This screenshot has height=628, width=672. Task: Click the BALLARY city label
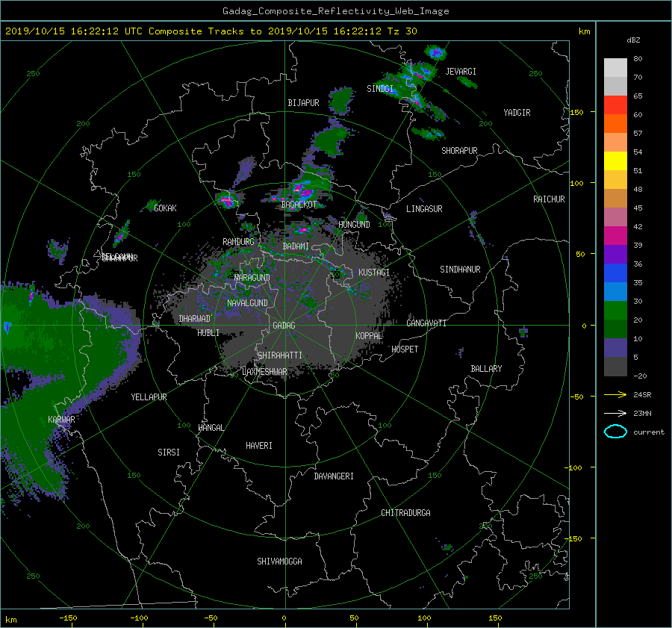(486, 369)
